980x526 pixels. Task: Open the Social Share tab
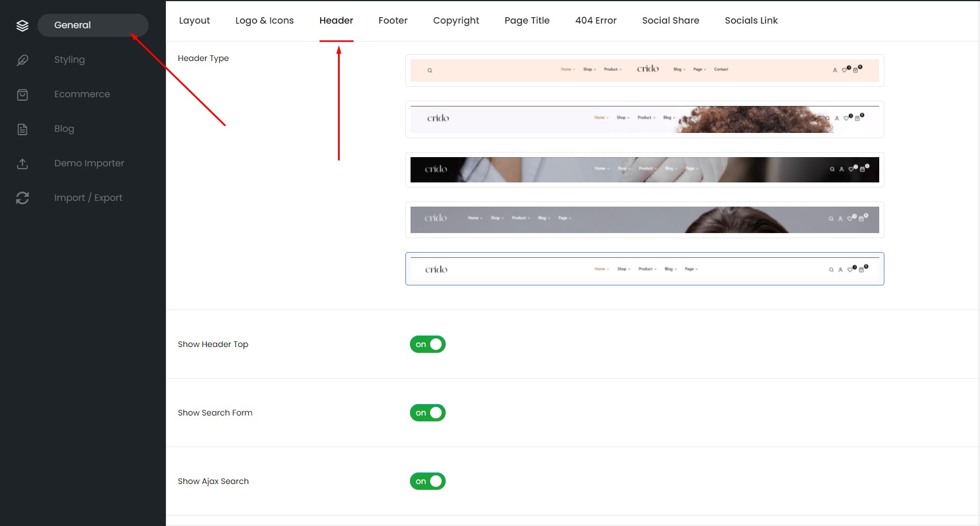pos(670,21)
